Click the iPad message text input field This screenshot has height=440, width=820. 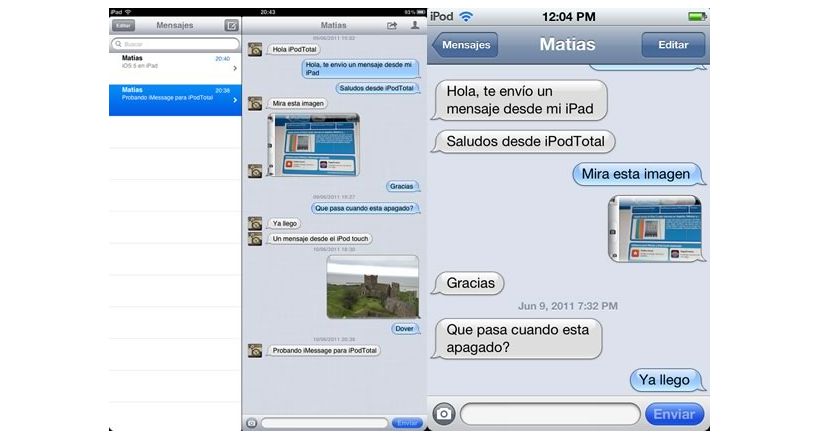tap(324, 423)
